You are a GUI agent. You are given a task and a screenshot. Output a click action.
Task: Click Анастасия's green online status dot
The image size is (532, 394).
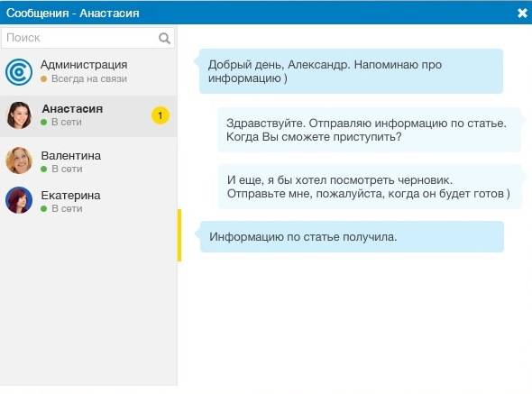click(44, 123)
